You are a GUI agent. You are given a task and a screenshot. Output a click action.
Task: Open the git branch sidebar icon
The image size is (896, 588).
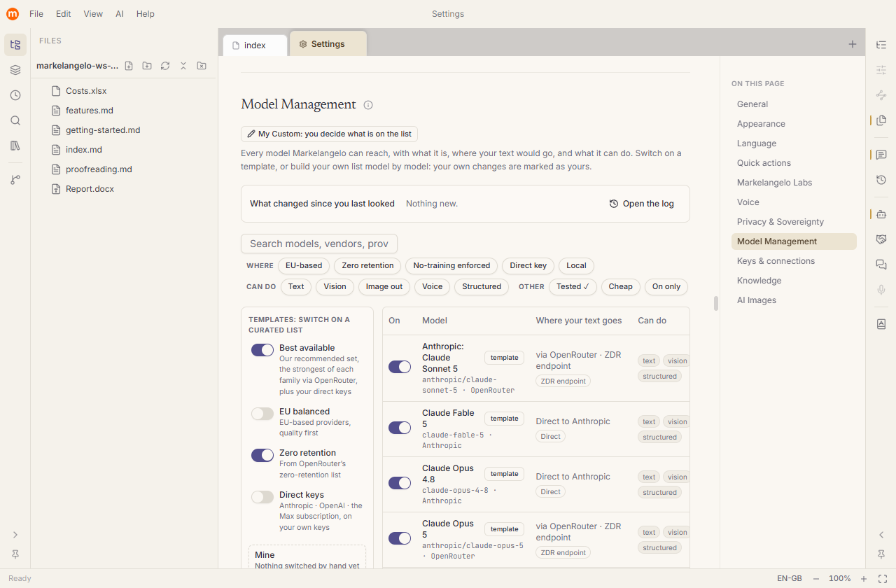[15, 180]
